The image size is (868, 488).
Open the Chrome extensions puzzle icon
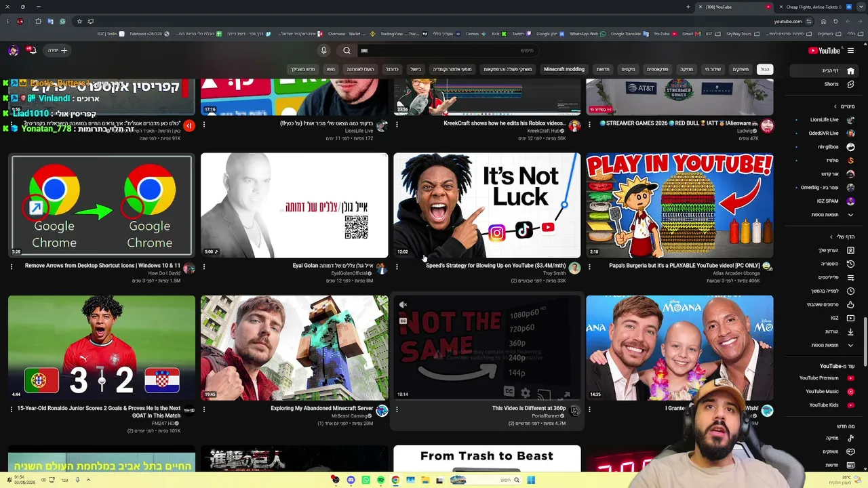tap(38, 21)
